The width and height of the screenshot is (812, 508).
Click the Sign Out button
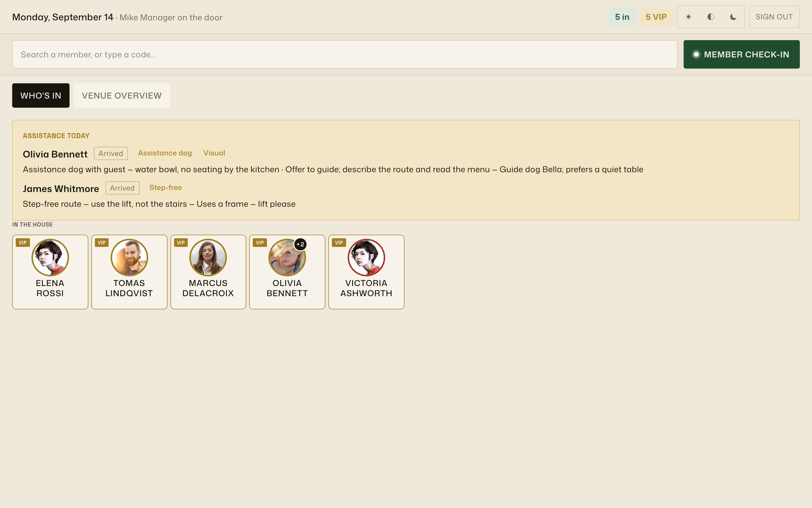pos(774,17)
